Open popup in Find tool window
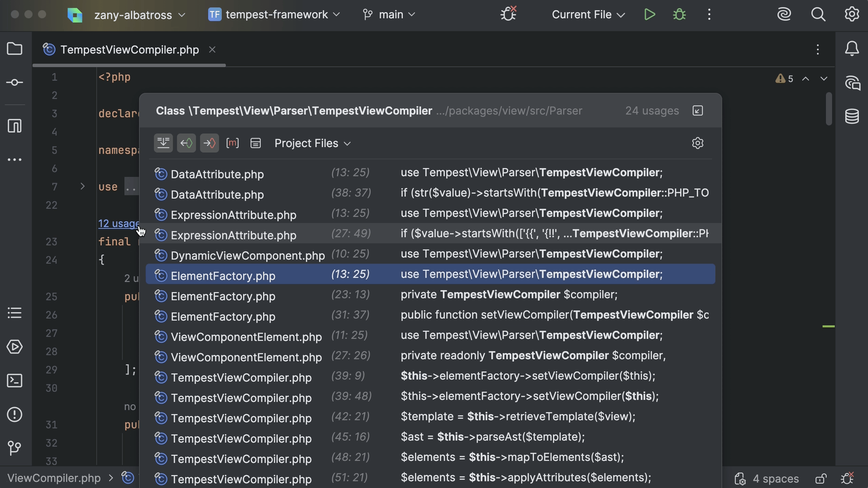Screen dimensions: 868x488 [698, 111]
